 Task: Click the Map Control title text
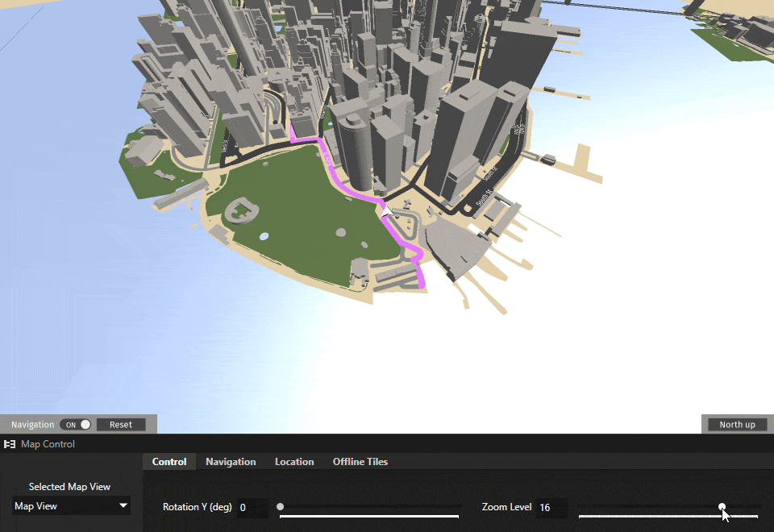(48, 443)
